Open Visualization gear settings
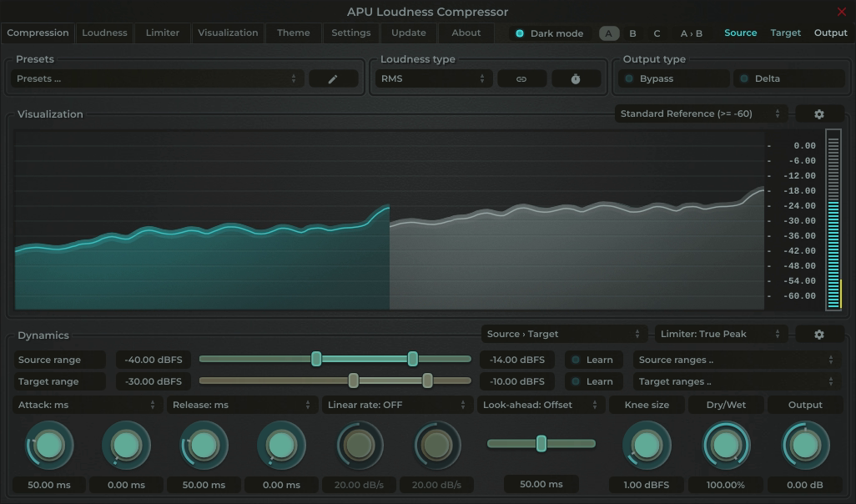This screenshot has height=504, width=856. [819, 114]
